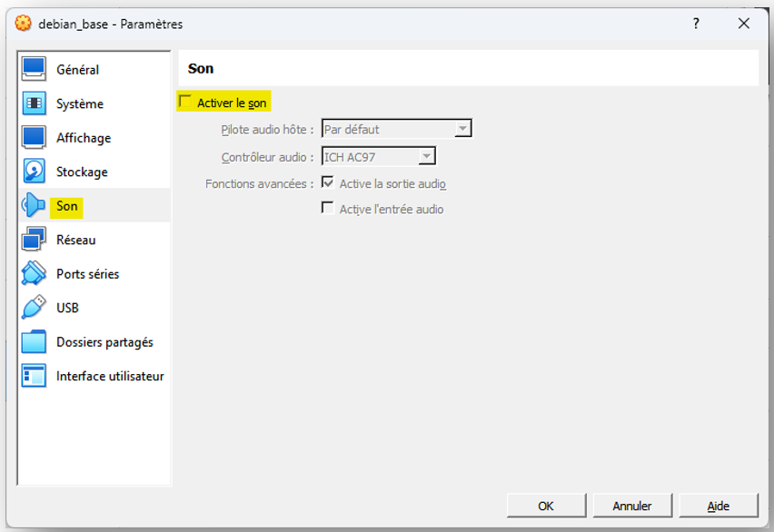Open the Général settings icon
774x532 pixels.
(x=34, y=69)
